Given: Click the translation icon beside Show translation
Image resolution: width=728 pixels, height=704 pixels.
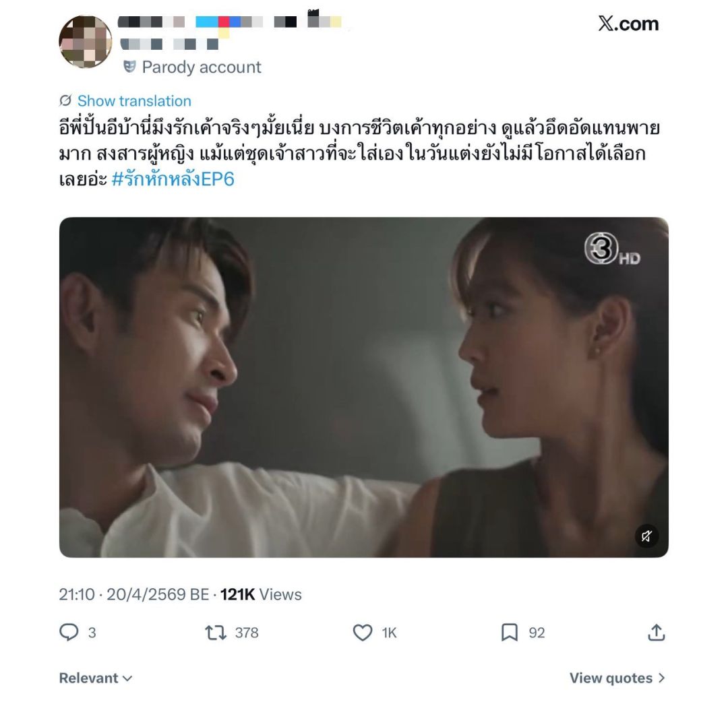Looking at the screenshot, I should (x=65, y=100).
